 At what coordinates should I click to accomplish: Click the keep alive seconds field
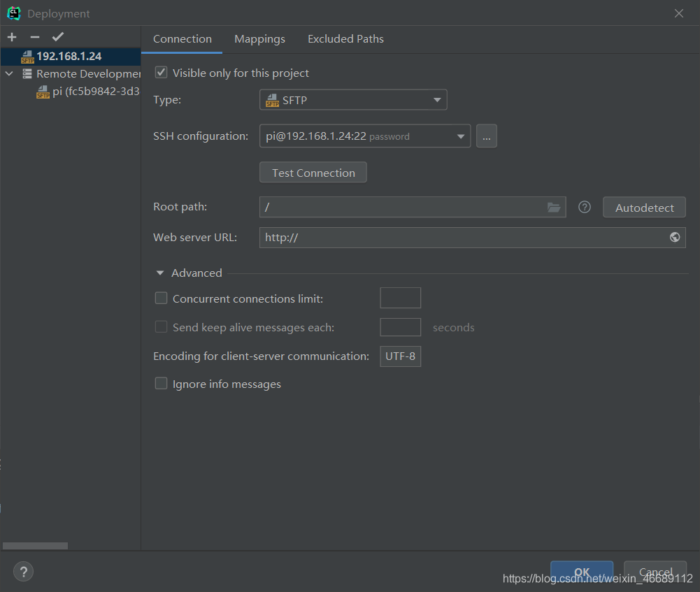click(x=401, y=327)
